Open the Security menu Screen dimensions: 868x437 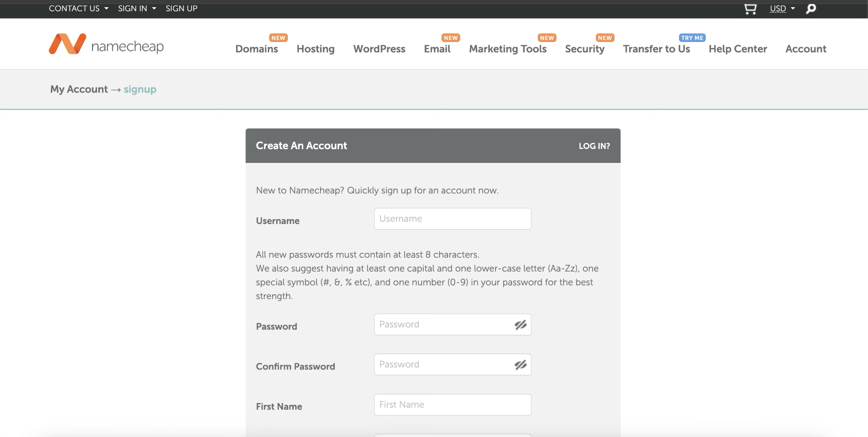point(584,49)
